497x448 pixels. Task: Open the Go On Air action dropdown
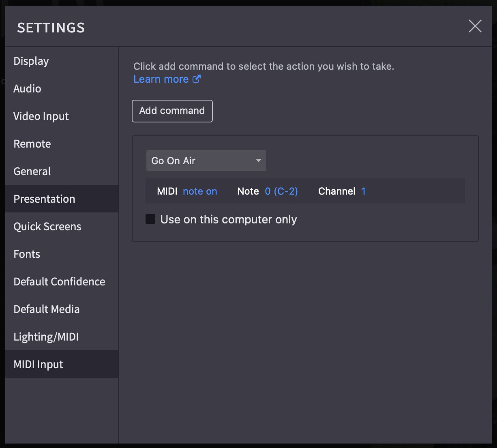click(x=206, y=161)
